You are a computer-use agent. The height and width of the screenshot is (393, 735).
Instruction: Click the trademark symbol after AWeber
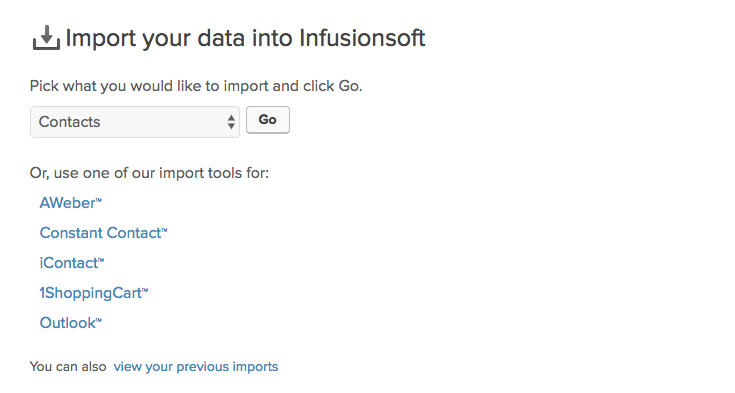(98, 200)
